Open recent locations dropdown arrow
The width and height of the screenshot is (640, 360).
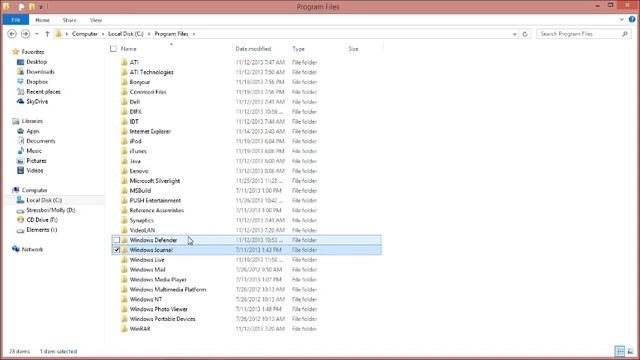(x=37, y=34)
